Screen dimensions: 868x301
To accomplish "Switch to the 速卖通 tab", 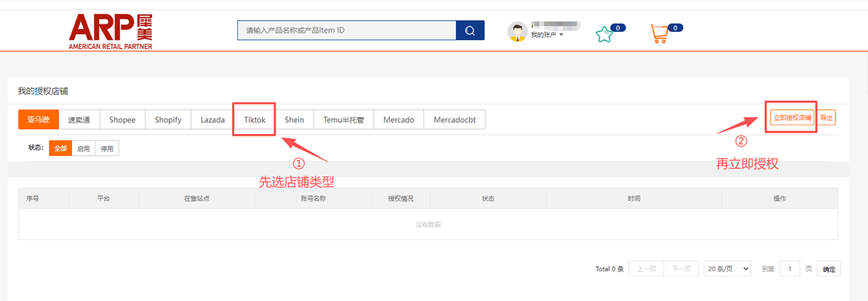I will click(79, 119).
